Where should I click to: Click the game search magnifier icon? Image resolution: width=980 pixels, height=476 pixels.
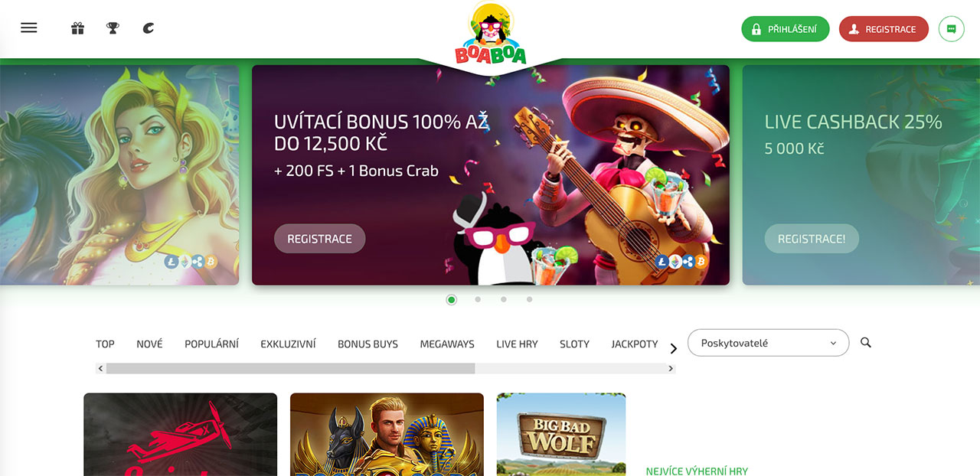866,343
